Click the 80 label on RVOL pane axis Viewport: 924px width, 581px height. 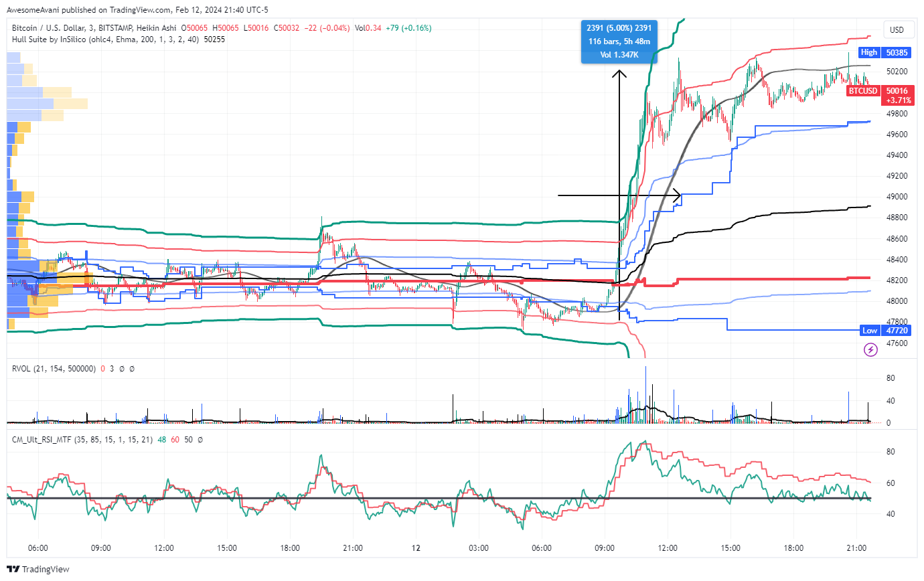(891, 378)
